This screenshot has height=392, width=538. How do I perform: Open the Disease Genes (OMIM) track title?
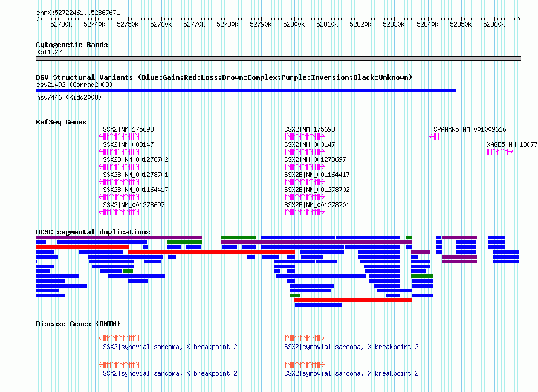[x=78, y=324]
